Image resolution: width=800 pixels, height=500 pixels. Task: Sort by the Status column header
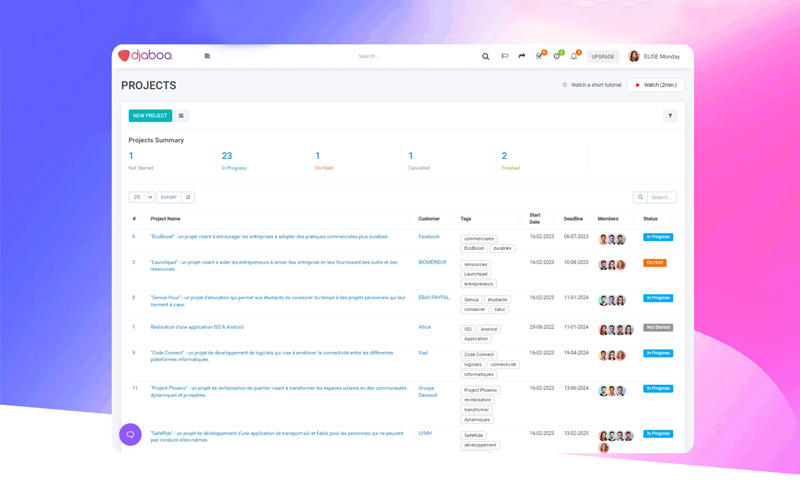pos(650,219)
